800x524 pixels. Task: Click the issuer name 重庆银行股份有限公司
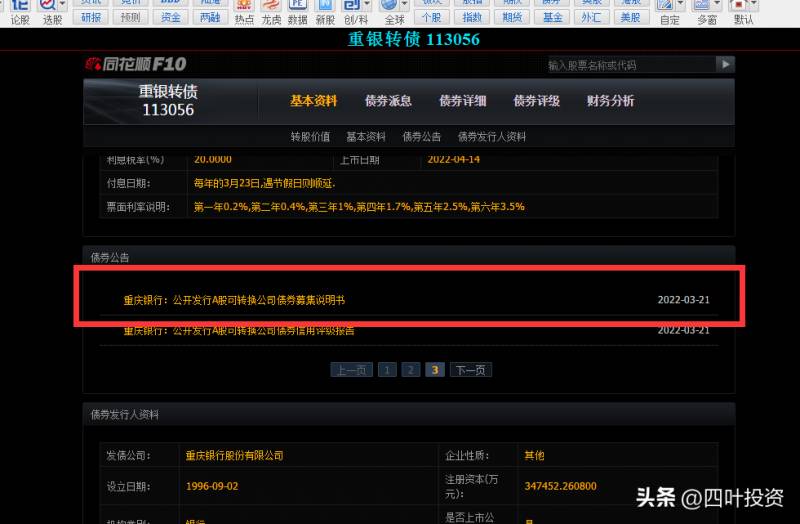pos(234,456)
